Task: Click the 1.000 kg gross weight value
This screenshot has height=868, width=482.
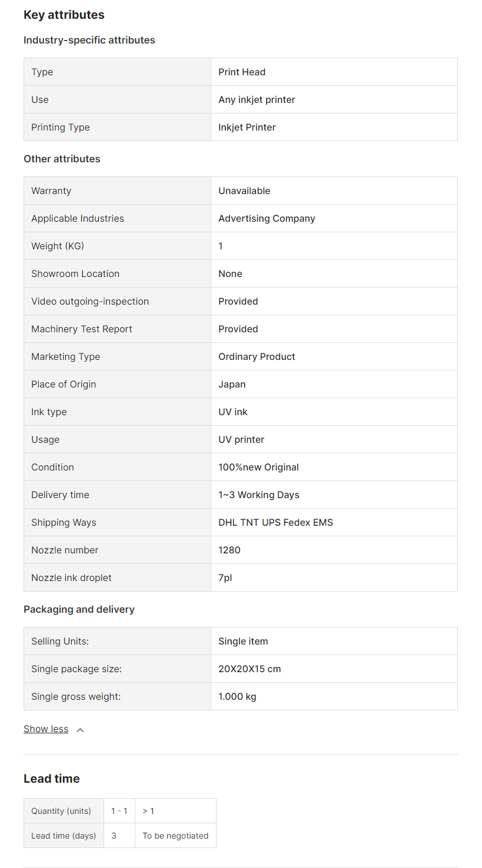Action: 237,696
